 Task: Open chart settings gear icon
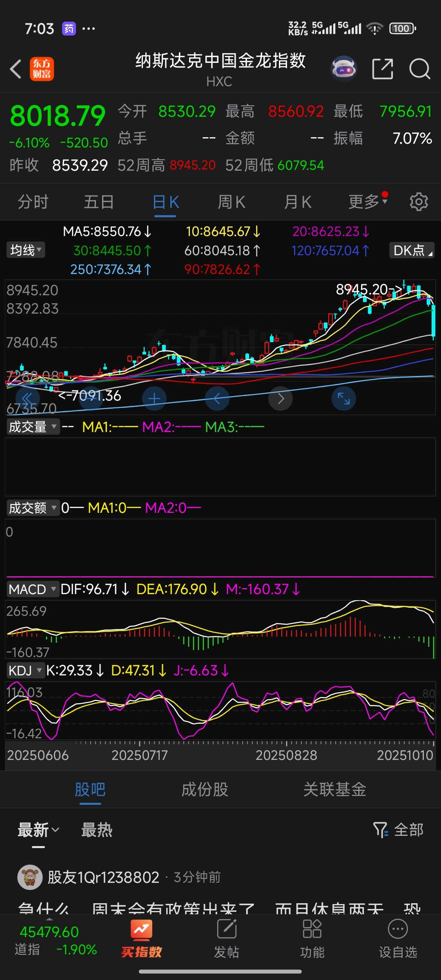pos(419,202)
